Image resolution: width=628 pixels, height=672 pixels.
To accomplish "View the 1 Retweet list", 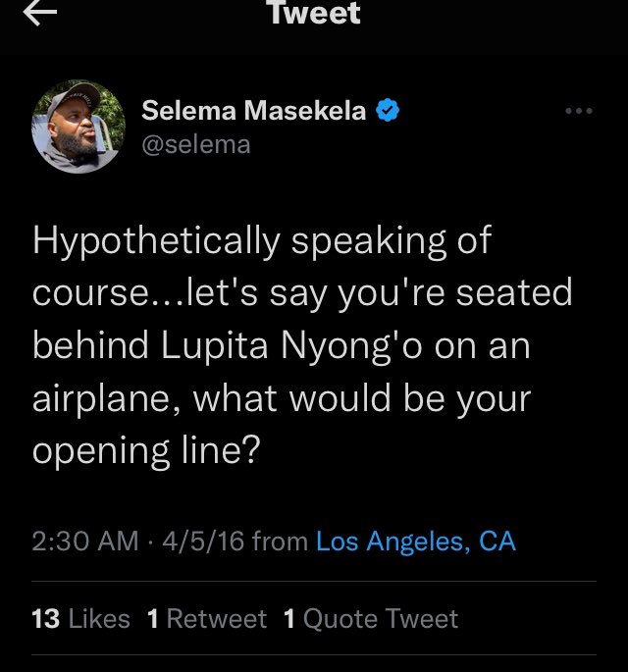I will point(206,618).
